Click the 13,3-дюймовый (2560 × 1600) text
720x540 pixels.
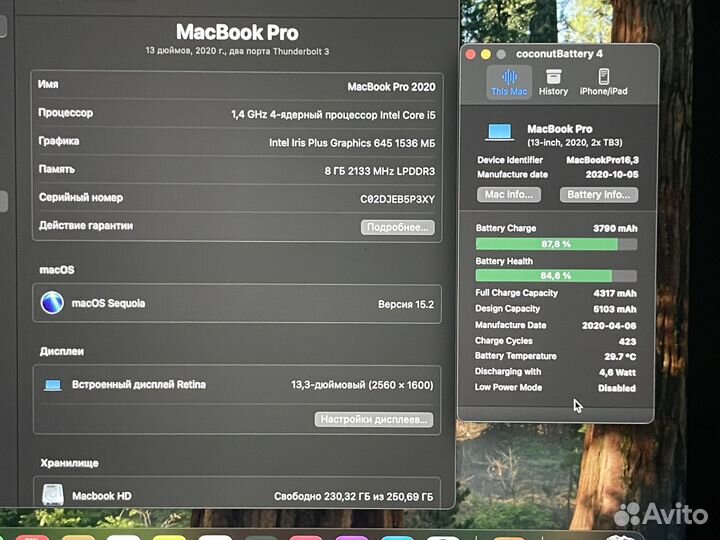362,385
